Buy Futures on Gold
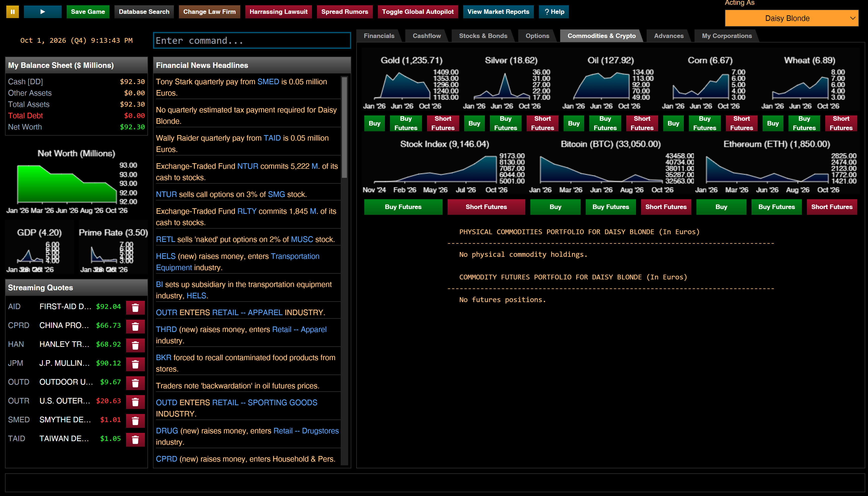 coord(405,123)
